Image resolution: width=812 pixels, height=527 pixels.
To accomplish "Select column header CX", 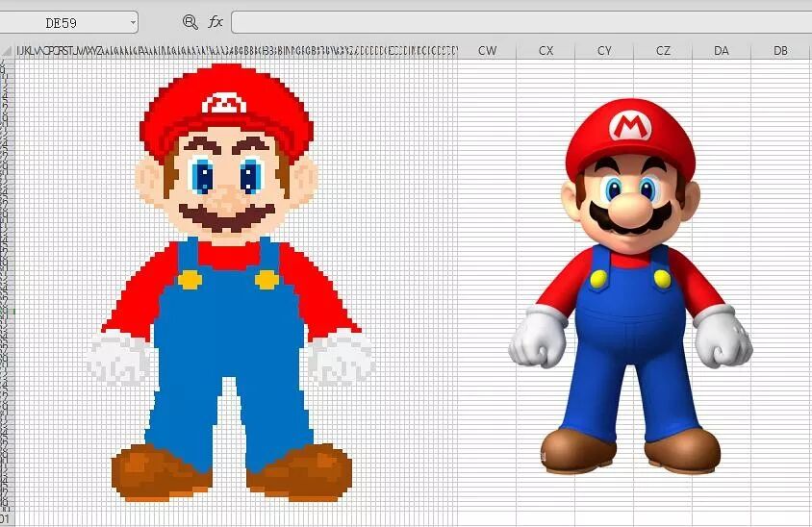I will [x=546, y=51].
